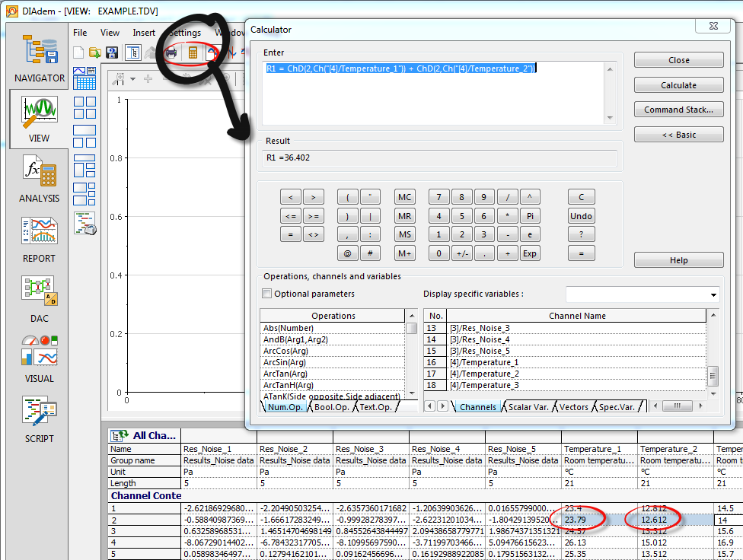The width and height of the screenshot is (743, 560).
Task: Click the MS memory store button
Action: click(x=405, y=234)
